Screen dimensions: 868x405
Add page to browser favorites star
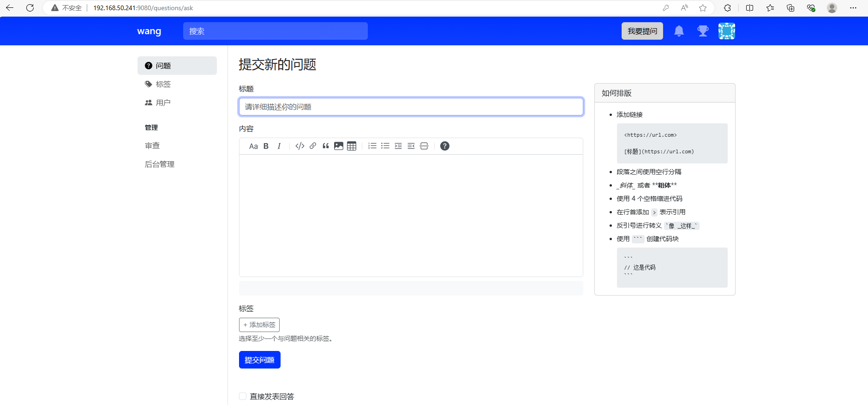[703, 8]
